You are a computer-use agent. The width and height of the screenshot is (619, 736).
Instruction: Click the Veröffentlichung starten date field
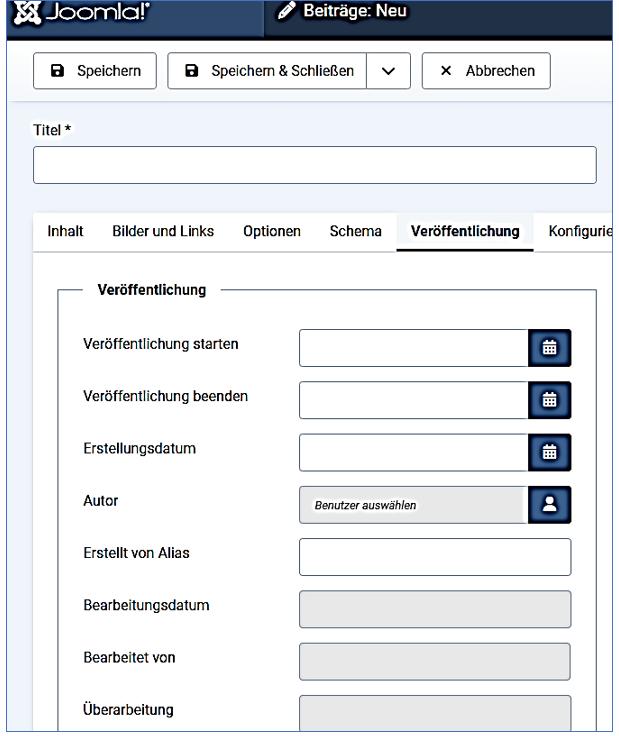413,347
